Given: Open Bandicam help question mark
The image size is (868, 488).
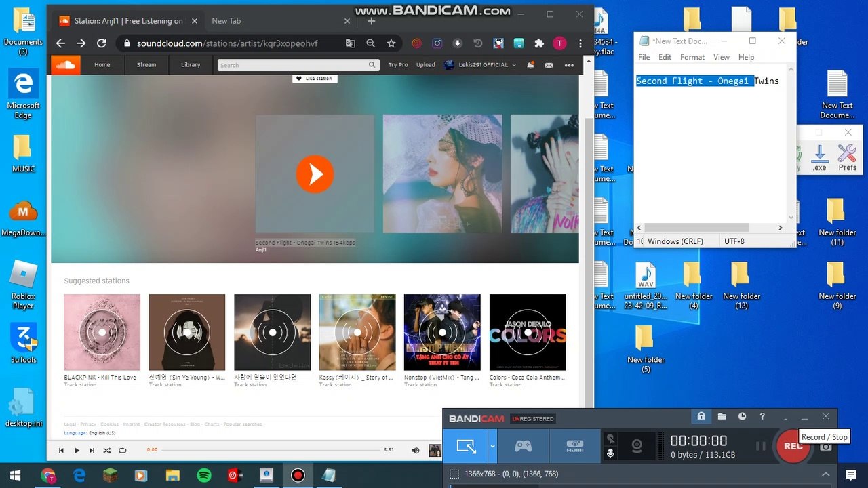Looking at the screenshot, I should 762,416.
